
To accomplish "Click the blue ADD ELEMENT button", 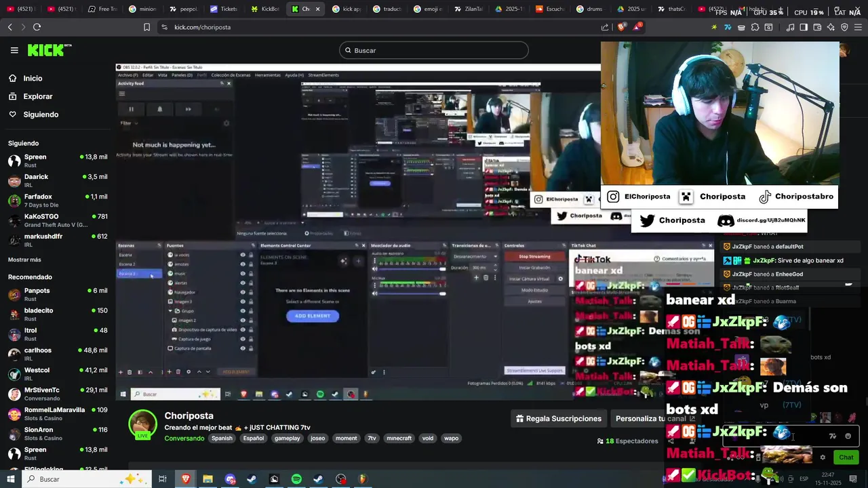I will click(312, 316).
